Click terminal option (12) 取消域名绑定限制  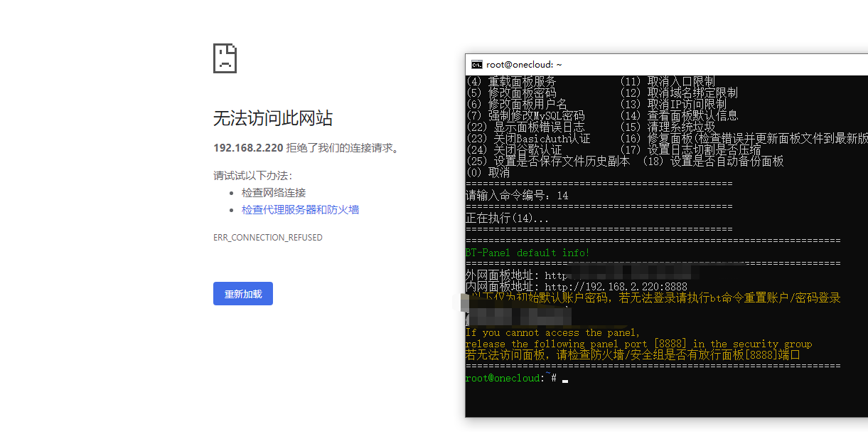pyautogui.click(x=679, y=93)
